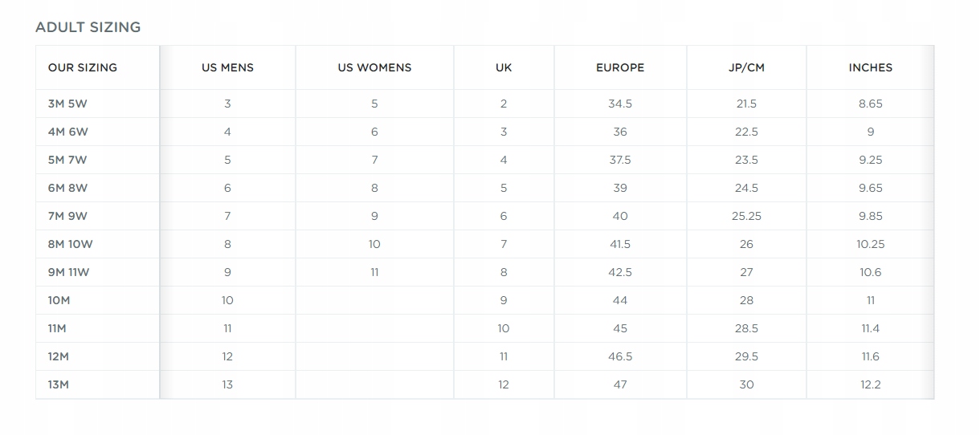Select the 25.25 JP/CM cell
The height and width of the screenshot is (435, 980).
(746, 217)
